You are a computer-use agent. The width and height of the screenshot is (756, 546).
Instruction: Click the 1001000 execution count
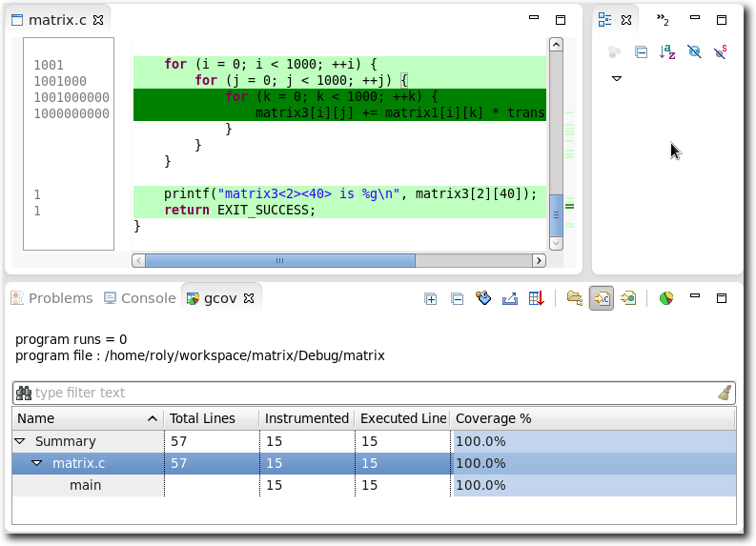tap(60, 81)
